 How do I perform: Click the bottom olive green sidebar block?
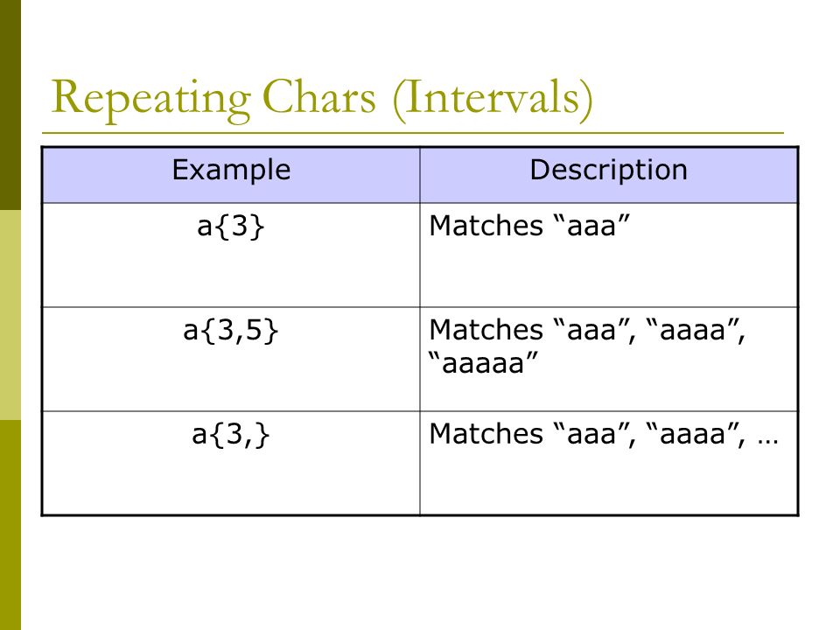coord(10,525)
